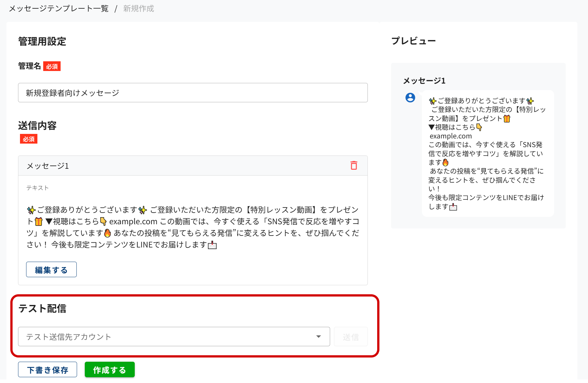
Task: Click the dropdown arrow in the test account selector
Action: coord(318,337)
